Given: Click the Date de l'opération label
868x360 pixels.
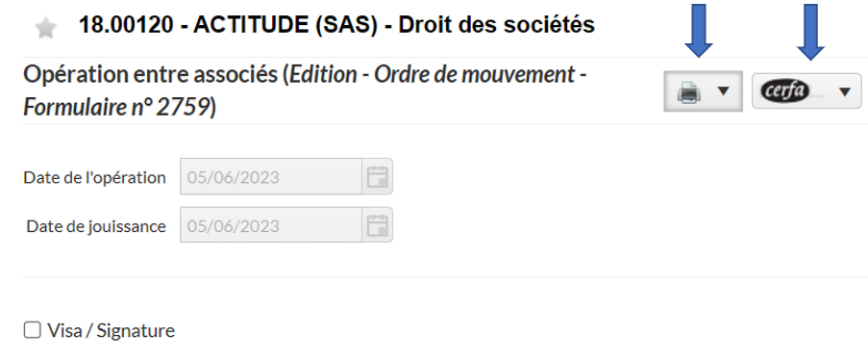Looking at the screenshot, I should (94, 177).
